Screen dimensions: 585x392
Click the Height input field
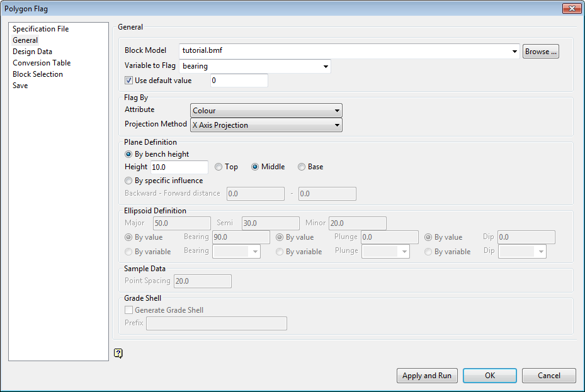[x=178, y=167]
